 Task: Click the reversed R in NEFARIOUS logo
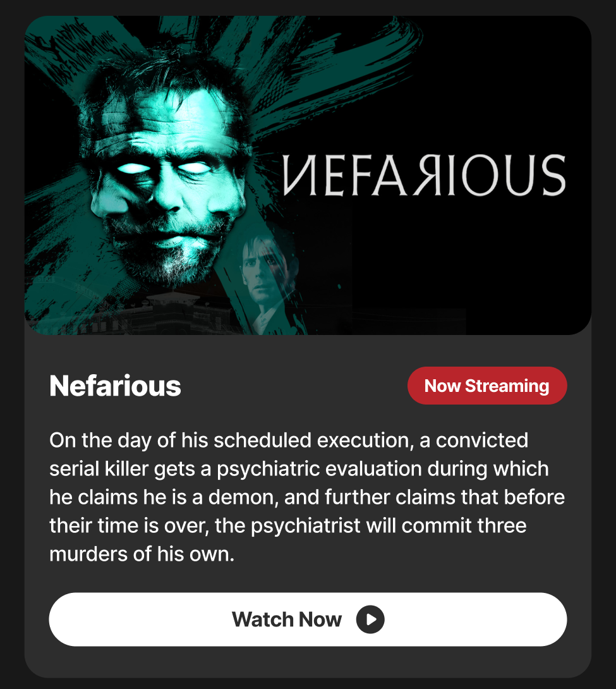pyautogui.click(x=426, y=175)
